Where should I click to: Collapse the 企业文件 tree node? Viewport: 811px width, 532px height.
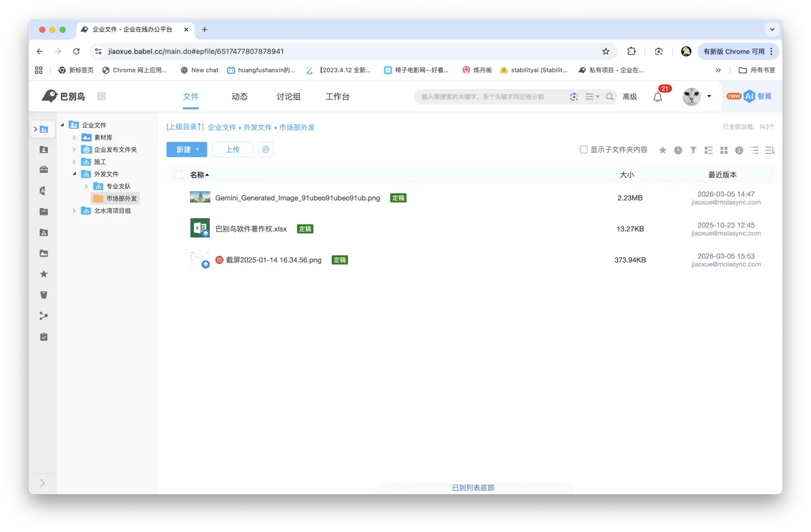coord(63,124)
